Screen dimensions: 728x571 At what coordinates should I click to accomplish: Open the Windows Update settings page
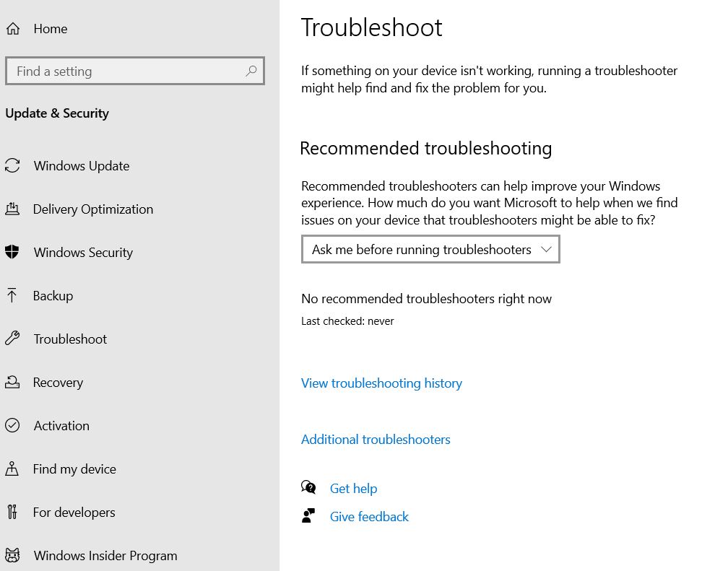82,166
